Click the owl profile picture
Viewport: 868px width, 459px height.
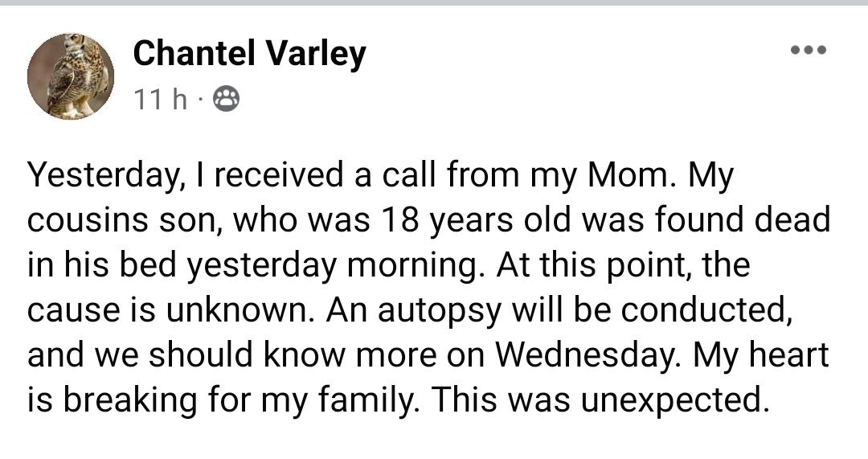(71, 77)
